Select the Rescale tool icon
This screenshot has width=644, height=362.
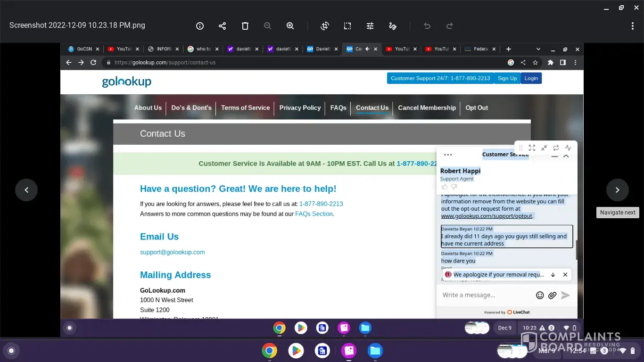(x=347, y=26)
